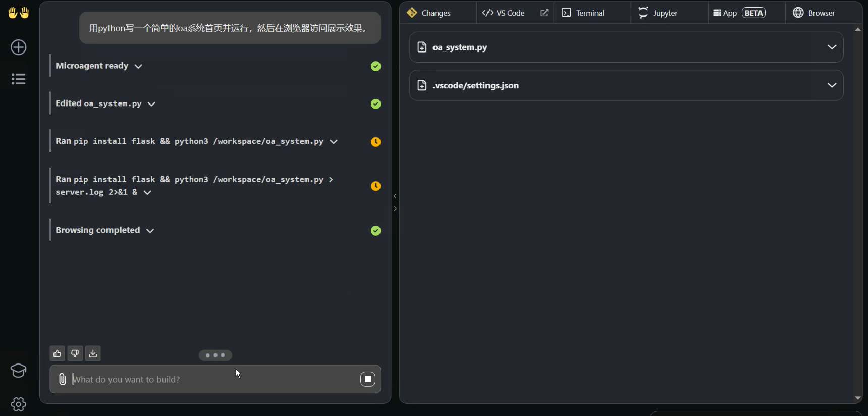Expand the .vscode/settings.json file diff
Screen dimensions: 868x416
[x=832, y=85]
